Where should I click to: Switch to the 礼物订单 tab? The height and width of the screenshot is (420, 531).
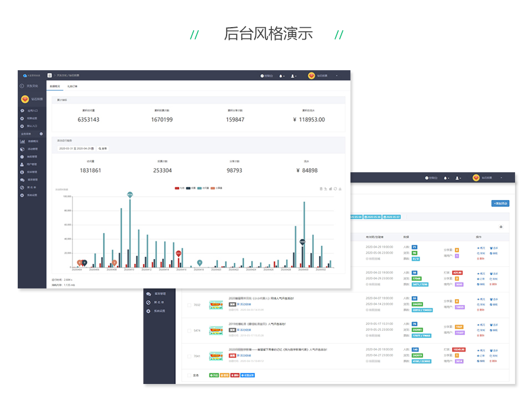(x=71, y=86)
